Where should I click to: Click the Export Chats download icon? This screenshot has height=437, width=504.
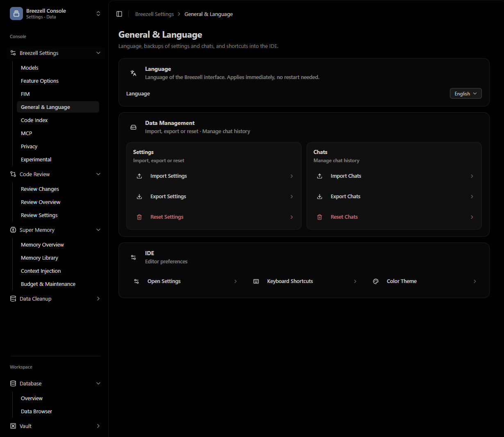(320, 196)
